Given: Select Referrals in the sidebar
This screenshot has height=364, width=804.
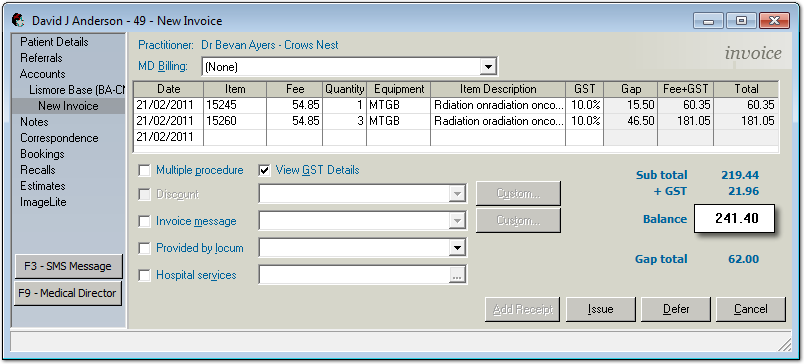Looking at the screenshot, I should [41, 58].
